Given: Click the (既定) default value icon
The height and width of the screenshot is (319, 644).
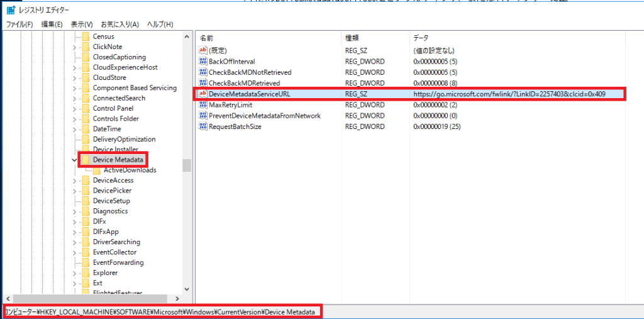Looking at the screenshot, I should tap(203, 50).
